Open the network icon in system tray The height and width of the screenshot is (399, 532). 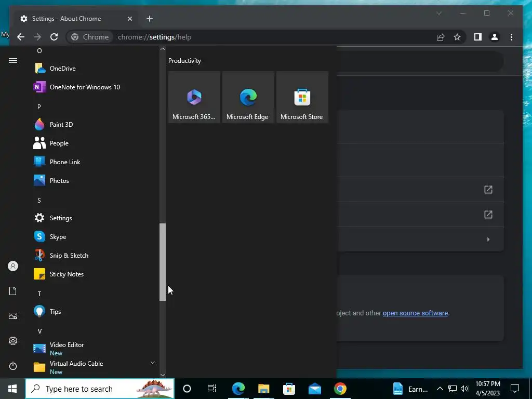pyautogui.click(x=453, y=389)
